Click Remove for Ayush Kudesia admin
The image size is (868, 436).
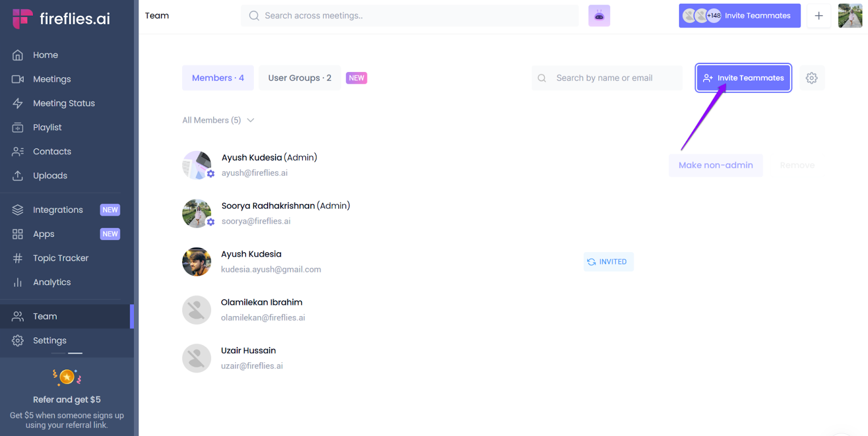[797, 165]
